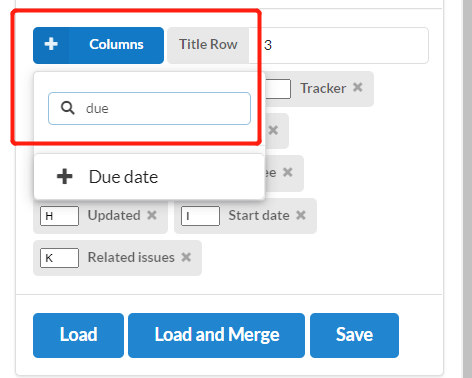
Task: Click the Load button
Action: click(78, 335)
